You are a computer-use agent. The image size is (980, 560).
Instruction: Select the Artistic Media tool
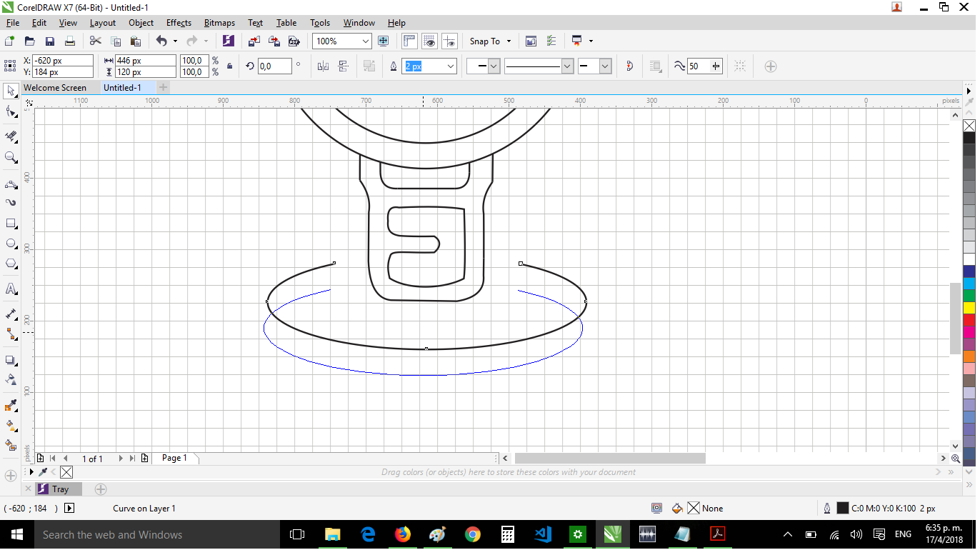tap(11, 202)
